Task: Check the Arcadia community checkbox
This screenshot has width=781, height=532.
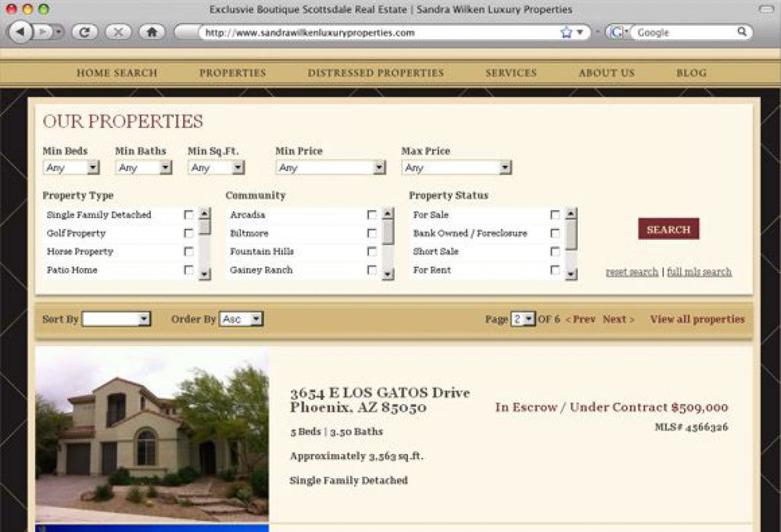Action: tap(372, 215)
